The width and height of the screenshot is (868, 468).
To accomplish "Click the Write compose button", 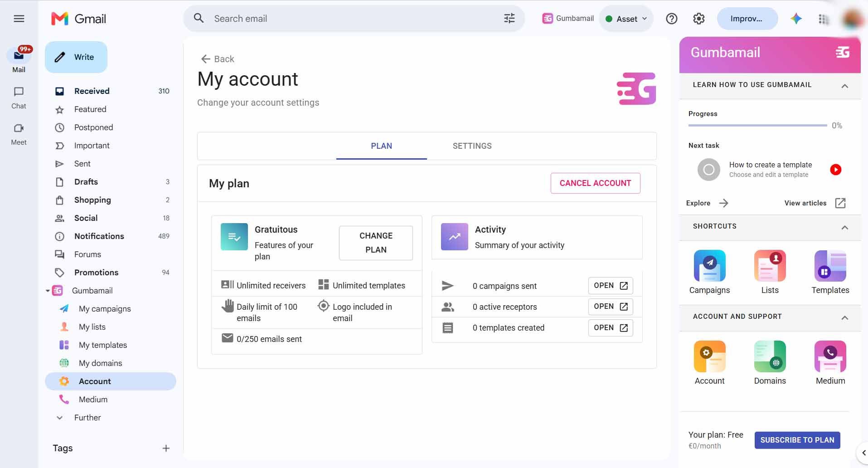I will pyautogui.click(x=76, y=57).
